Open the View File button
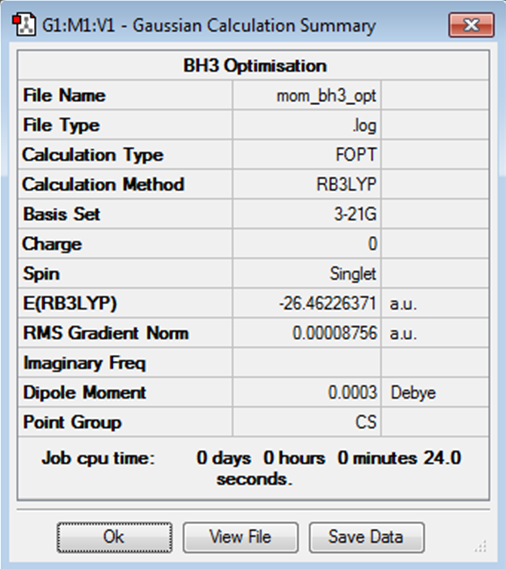This screenshot has width=506, height=569. coord(240,537)
